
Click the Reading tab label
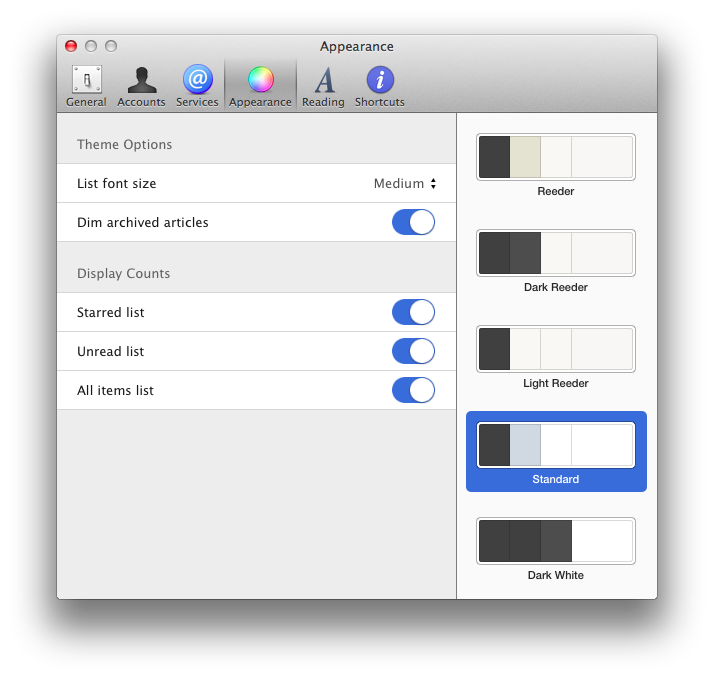(x=323, y=102)
